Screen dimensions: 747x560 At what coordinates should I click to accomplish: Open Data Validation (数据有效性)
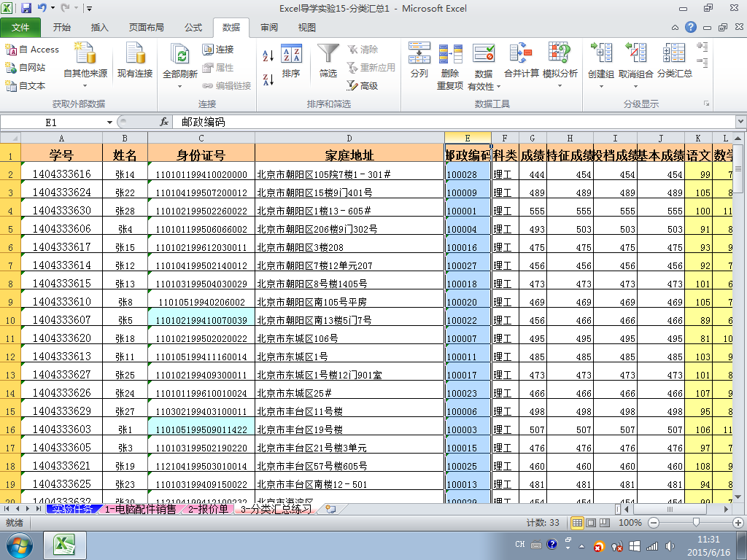(484, 66)
